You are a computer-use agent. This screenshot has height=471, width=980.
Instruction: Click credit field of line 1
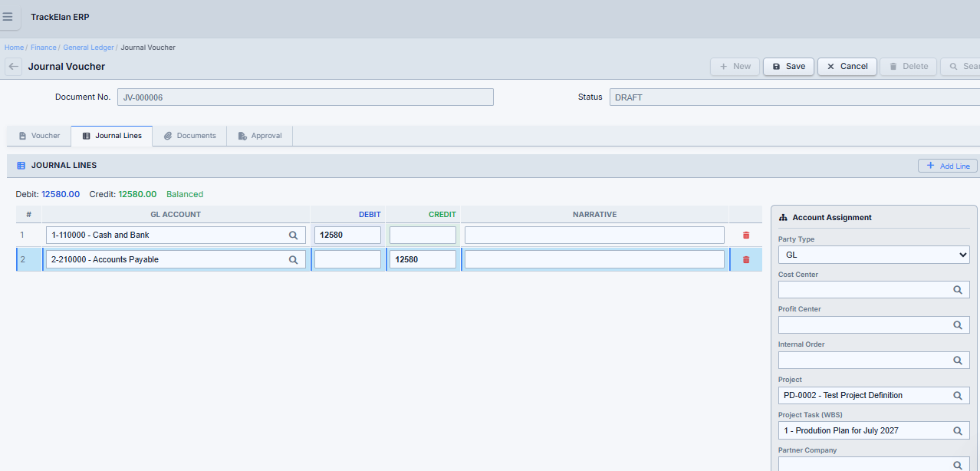423,235
